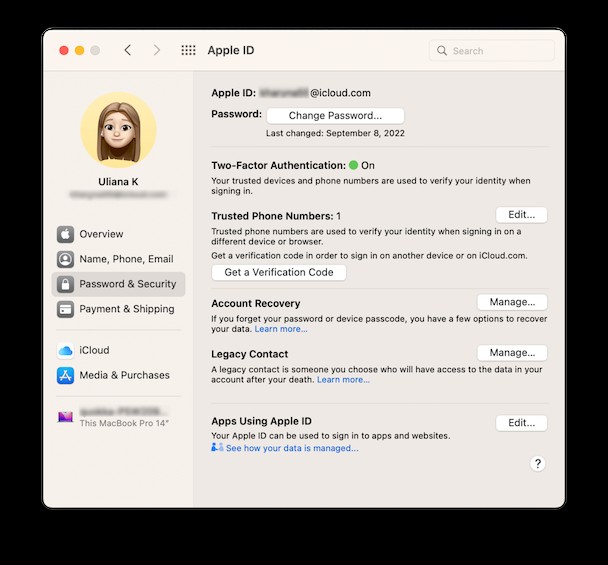608x565 pixels.
Task: Click the Account Recovery heading
Action: click(256, 304)
